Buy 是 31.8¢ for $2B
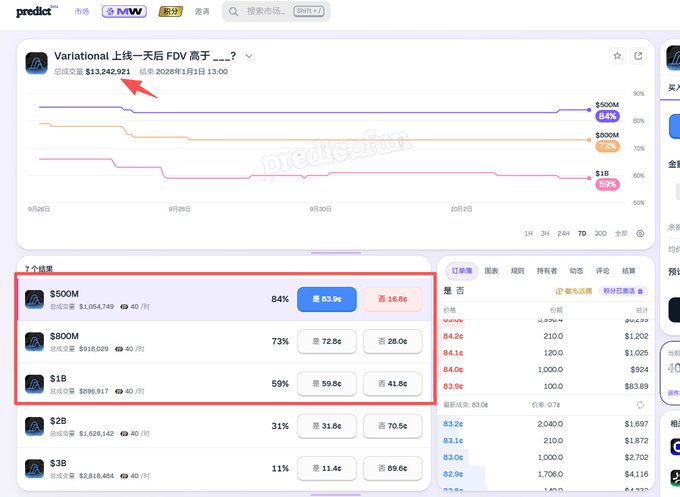Viewport: 680px width, 497px height. point(327,426)
